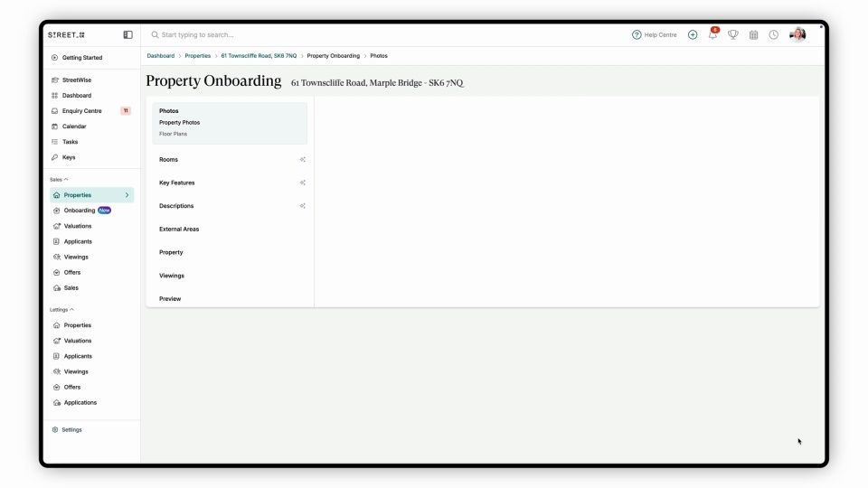Image resolution: width=868 pixels, height=488 pixels.
Task: Open Enquiry Centre in sidebar
Action: pos(82,111)
